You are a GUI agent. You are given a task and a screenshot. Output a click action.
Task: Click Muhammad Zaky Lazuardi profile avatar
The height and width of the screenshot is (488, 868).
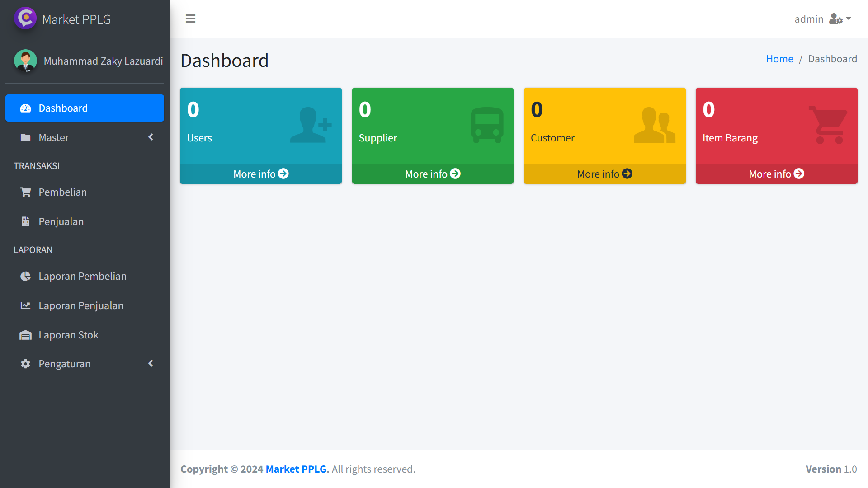(26, 61)
